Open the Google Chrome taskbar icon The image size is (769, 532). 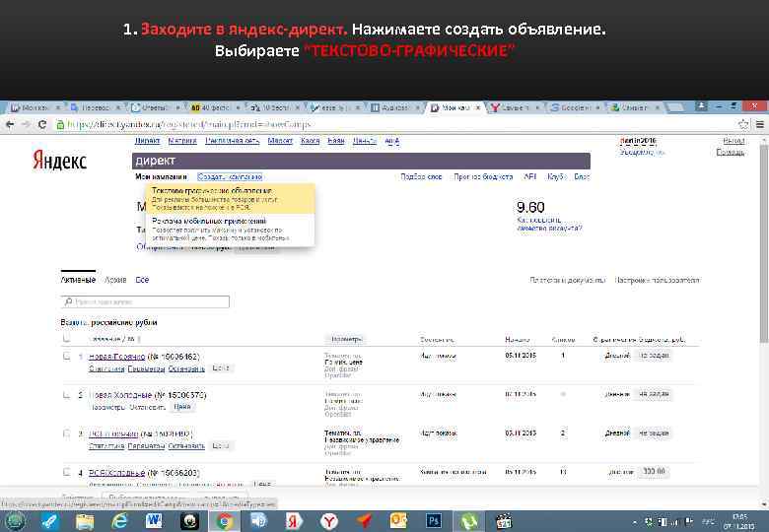(225, 521)
